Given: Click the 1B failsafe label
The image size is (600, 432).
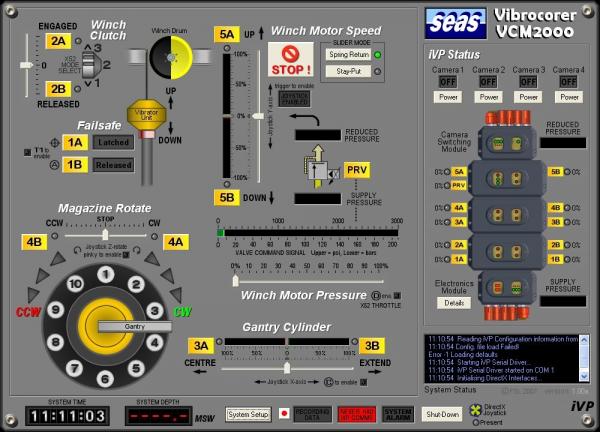Looking at the screenshot, I should pyautogui.click(x=75, y=165).
